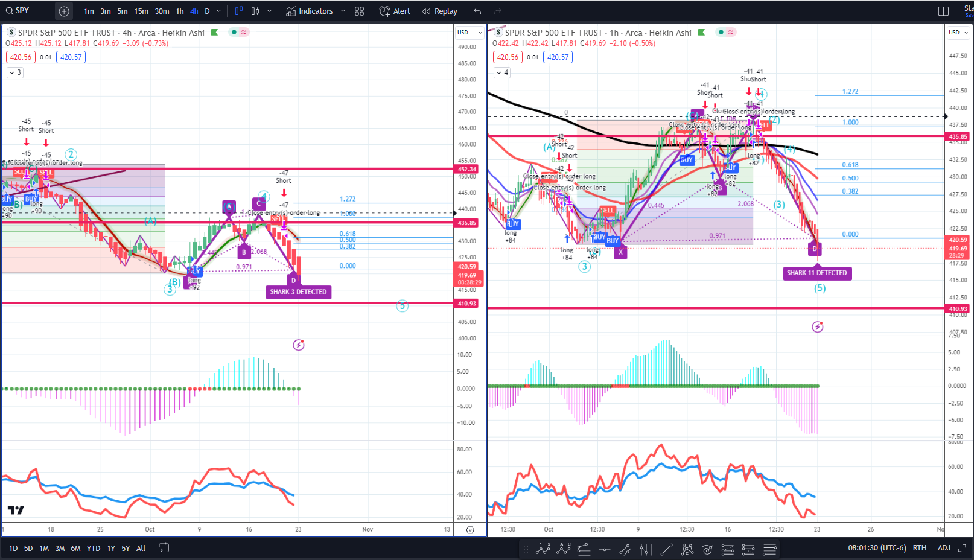Toggle fullscreen chart mode icon

[x=961, y=548]
